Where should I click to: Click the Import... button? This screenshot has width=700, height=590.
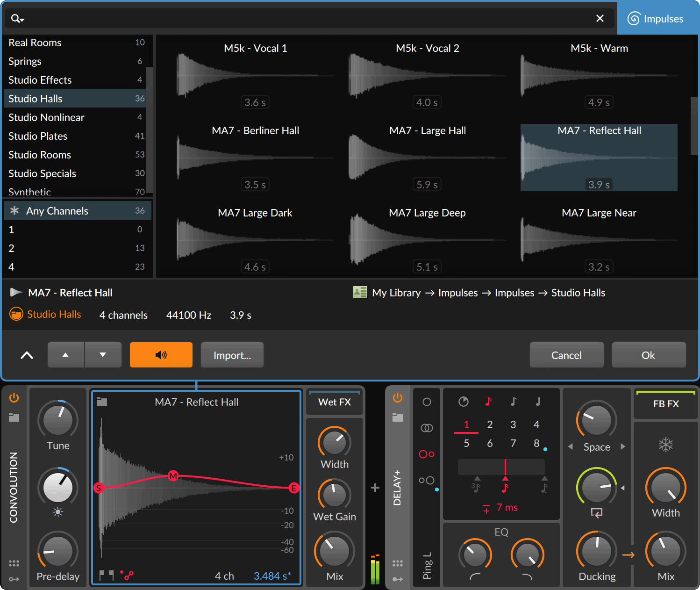click(x=232, y=355)
